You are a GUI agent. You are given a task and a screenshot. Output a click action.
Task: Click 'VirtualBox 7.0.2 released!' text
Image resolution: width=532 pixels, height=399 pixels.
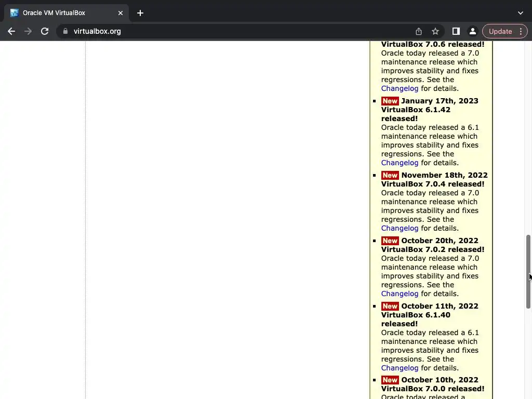point(433,250)
